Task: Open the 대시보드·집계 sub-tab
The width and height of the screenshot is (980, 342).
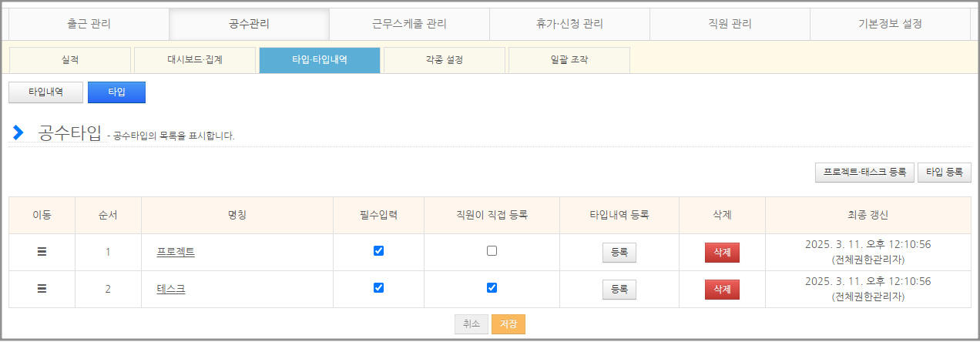Action: pyautogui.click(x=195, y=59)
